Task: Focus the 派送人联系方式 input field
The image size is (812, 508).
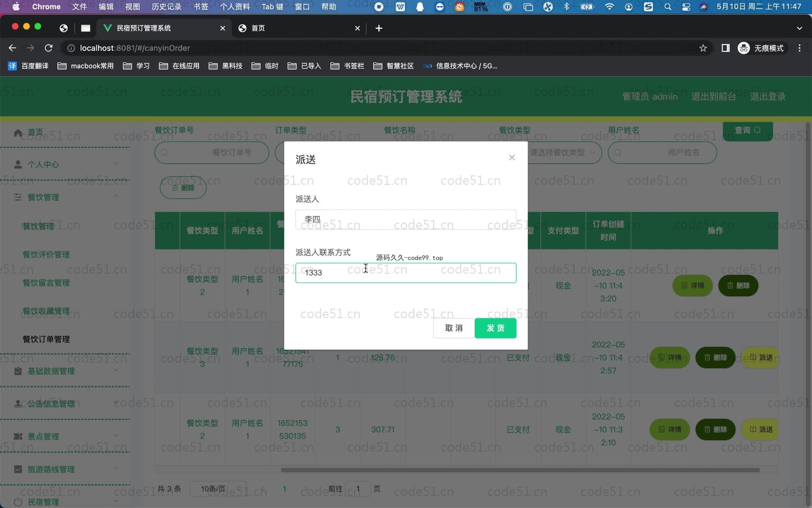Action: coord(406,273)
